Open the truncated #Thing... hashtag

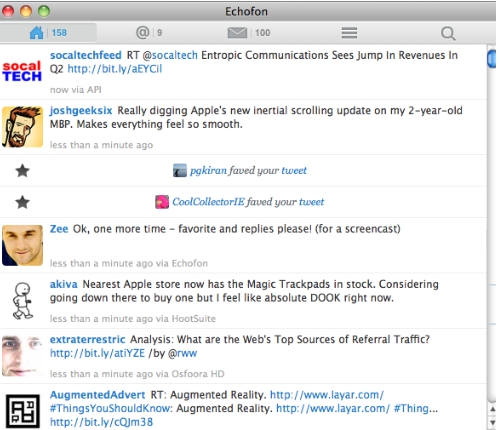(x=416, y=408)
